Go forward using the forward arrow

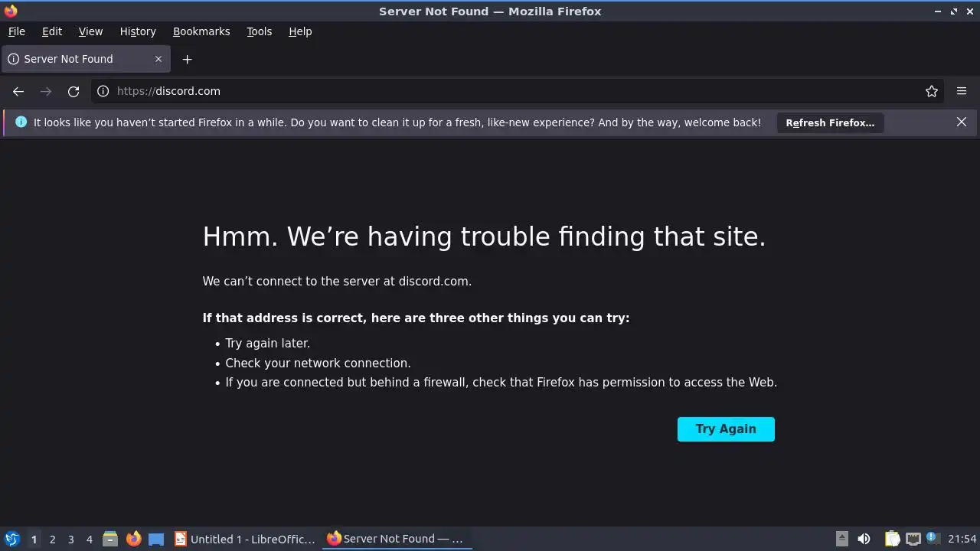pyautogui.click(x=46, y=91)
